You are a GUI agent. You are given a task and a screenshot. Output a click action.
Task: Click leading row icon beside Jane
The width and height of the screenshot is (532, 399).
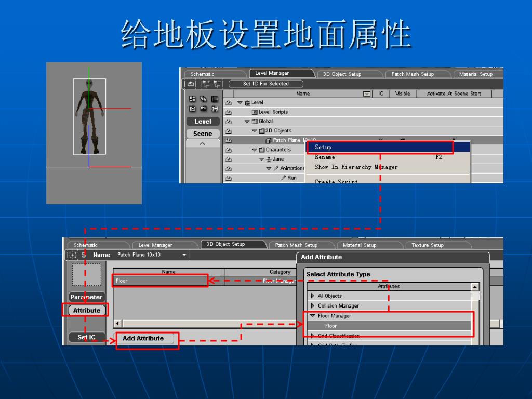[x=229, y=159]
